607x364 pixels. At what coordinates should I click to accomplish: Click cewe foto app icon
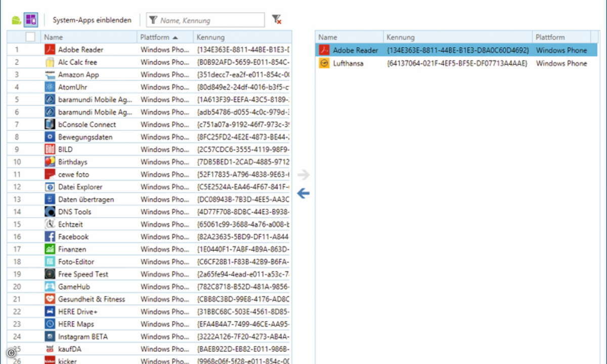[x=50, y=174]
